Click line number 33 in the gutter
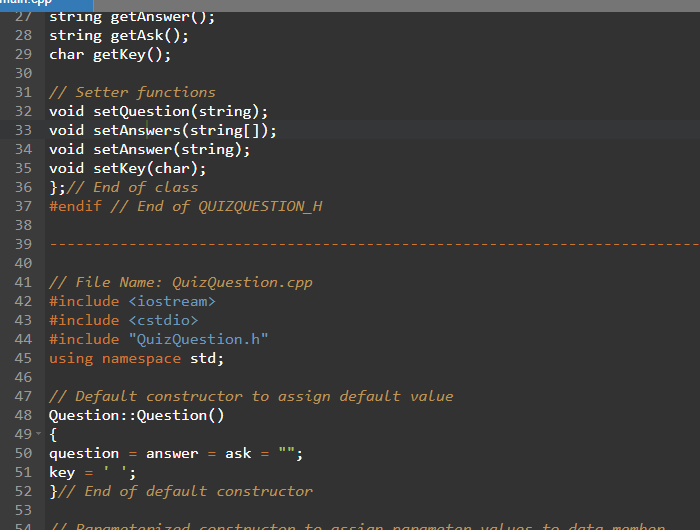Viewport: 700px width, 530px height. pyautogui.click(x=24, y=131)
